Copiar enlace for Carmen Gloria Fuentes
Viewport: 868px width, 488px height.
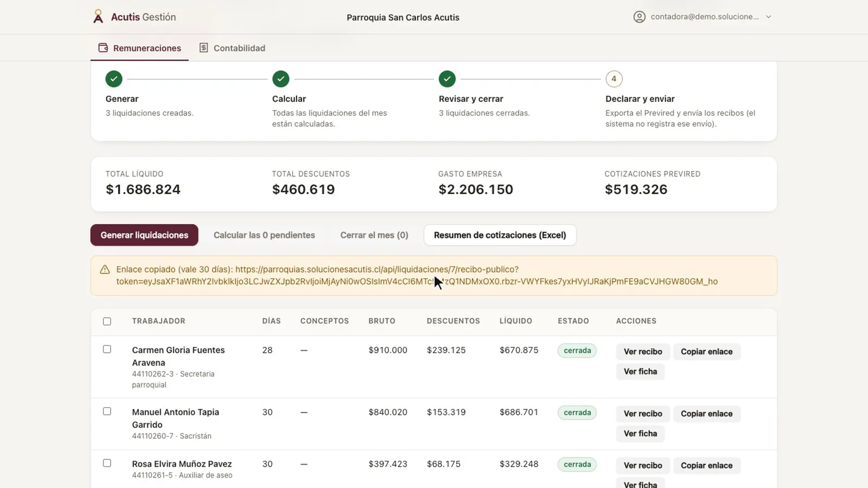tap(706, 351)
